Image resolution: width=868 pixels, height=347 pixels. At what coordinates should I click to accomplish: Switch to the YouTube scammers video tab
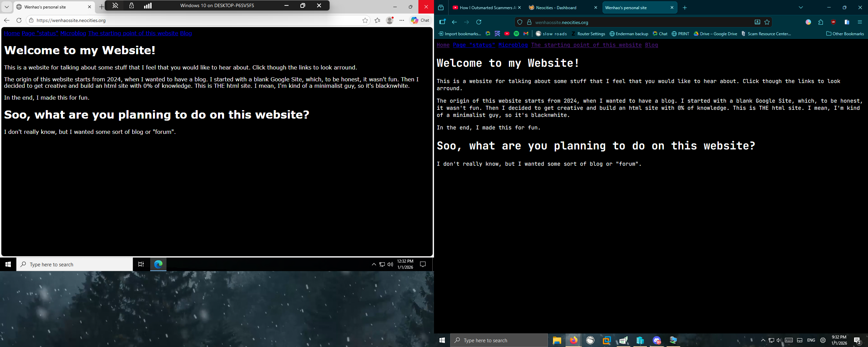point(485,7)
